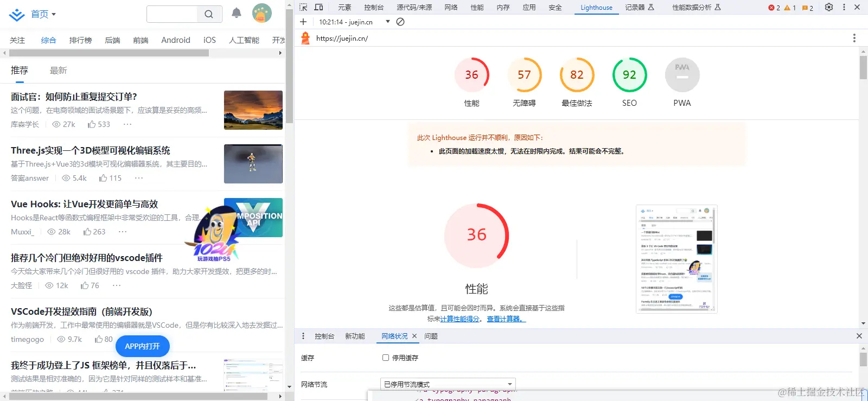This screenshot has width=868, height=401.
Task: Click the Juejin page vertical scrollbar thumb
Action: tap(290, 65)
